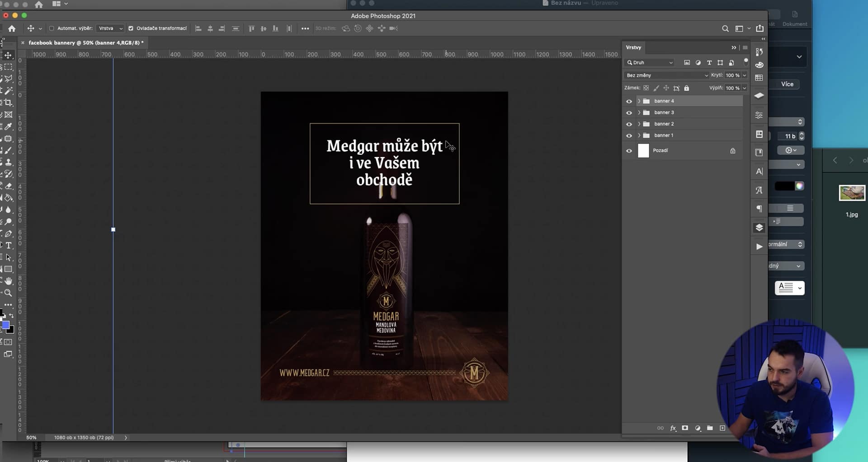Select the Eyedropper tool
868x462 pixels.
[8, 126]
